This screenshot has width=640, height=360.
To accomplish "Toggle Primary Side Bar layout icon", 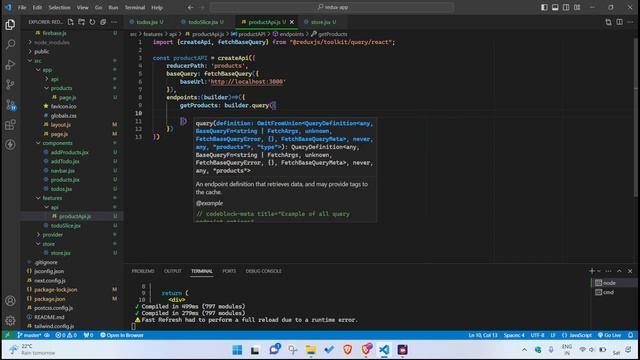I will click(544, 7).
